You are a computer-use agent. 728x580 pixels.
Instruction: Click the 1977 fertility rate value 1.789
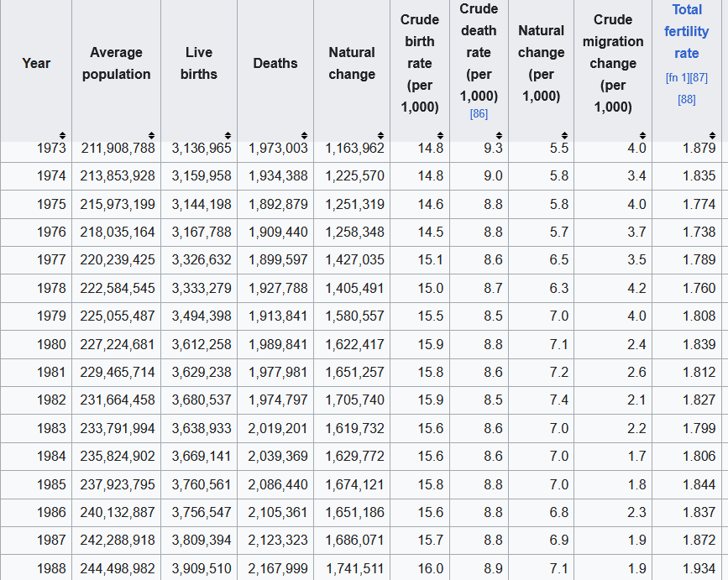(x=699, y=260)
